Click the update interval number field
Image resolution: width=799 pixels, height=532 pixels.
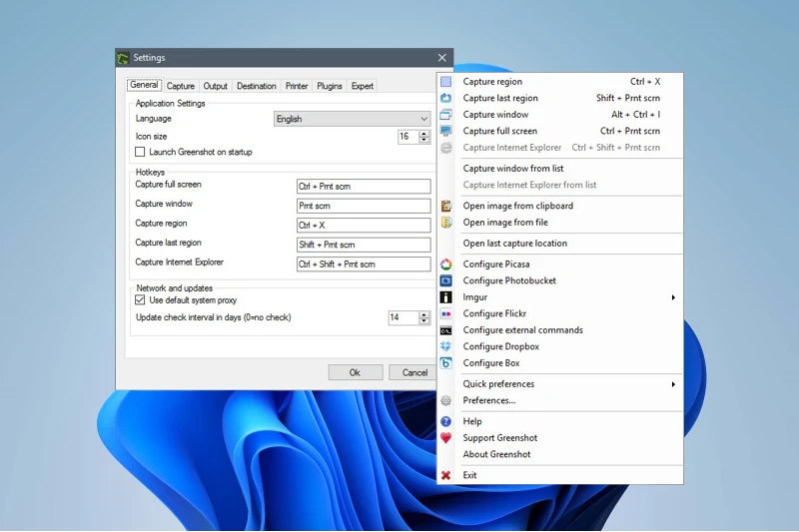pyautogui.click(x=403, y=317)
